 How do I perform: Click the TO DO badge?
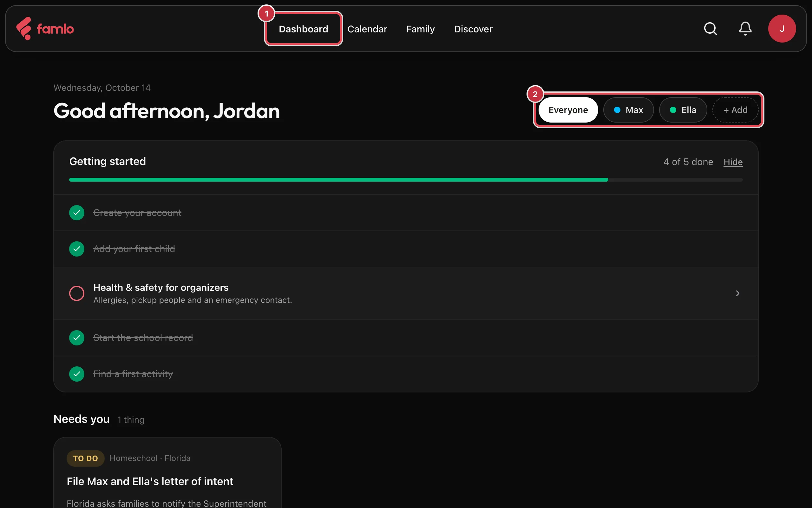pos(85,458)
